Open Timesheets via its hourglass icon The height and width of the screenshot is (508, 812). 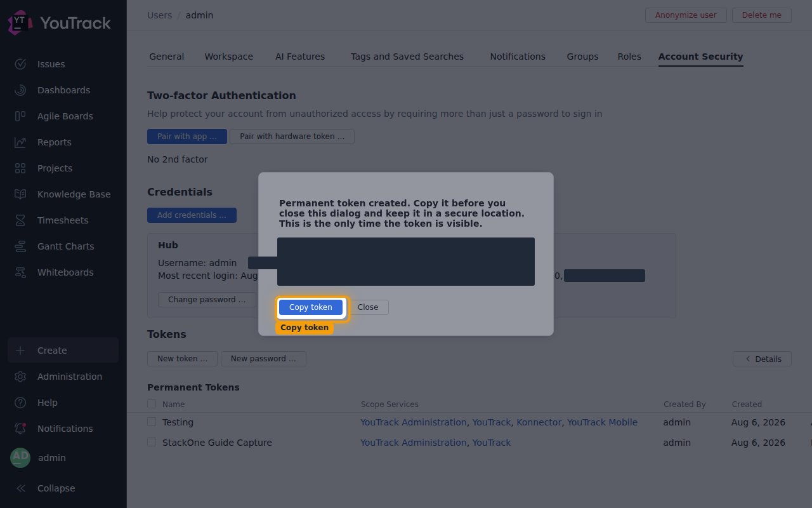pyautogui.click(x=20, y=220)
